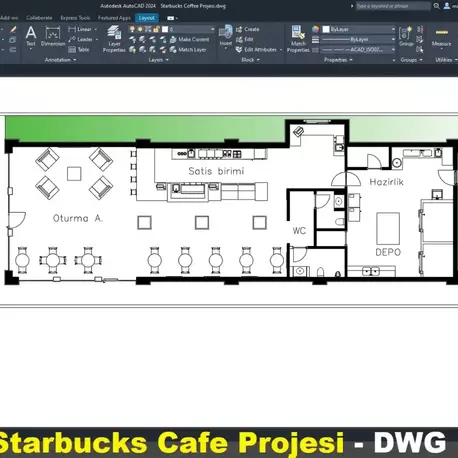458x458 pixels.
Task: Insert a Table from Annotation panel
Action: coord(79,50)
